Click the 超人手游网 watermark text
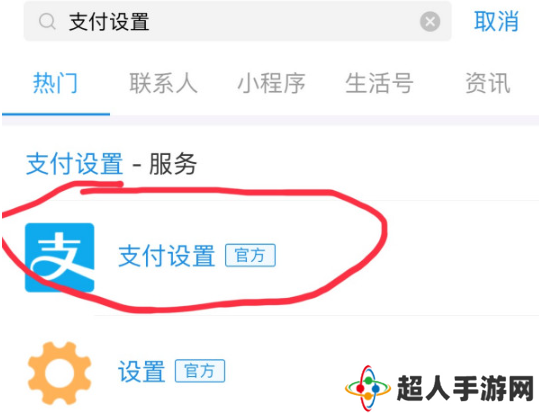Screen dimensions: 539x414 (465, 388)
